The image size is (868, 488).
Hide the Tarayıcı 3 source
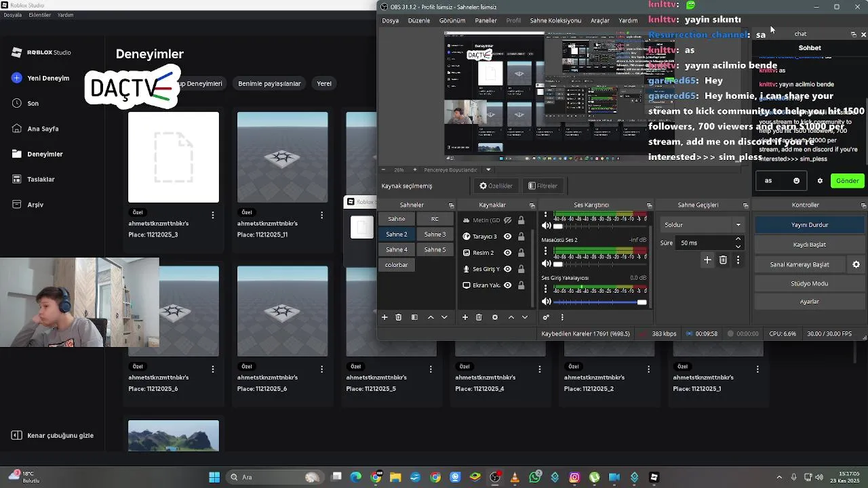click(507, 237)
